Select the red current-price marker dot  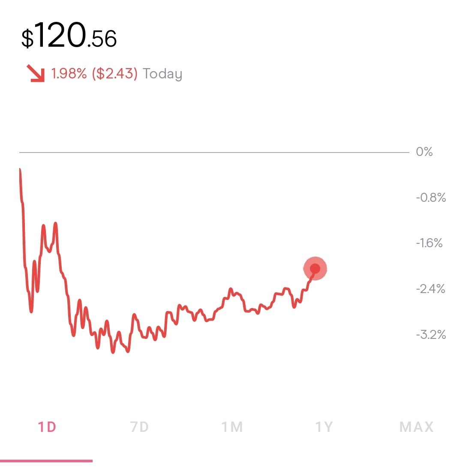[315, 268]
